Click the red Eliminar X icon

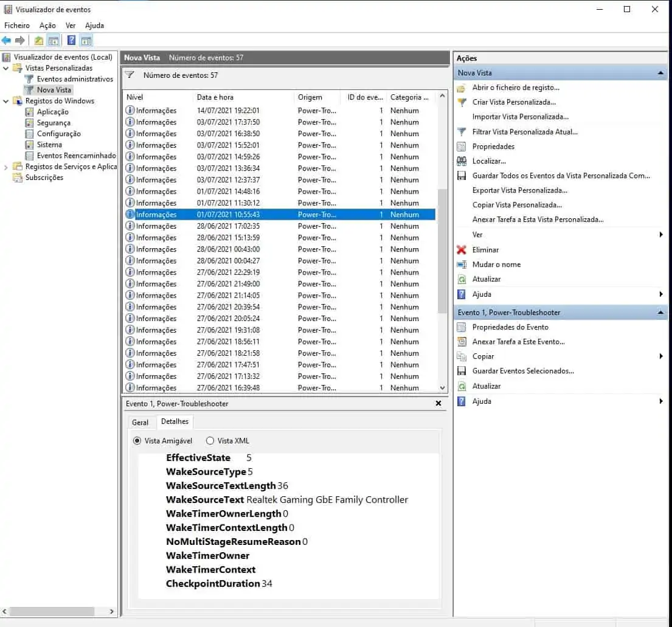(x=462, y=250)
